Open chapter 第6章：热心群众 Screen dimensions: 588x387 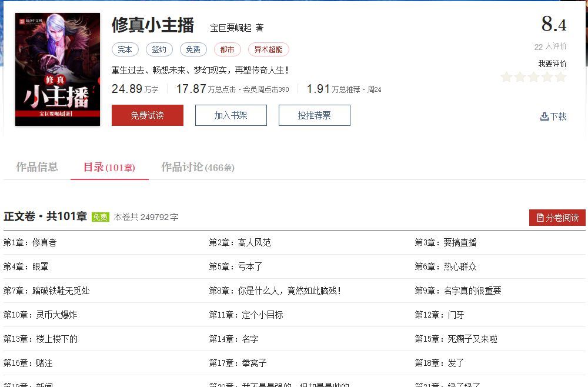446,266
